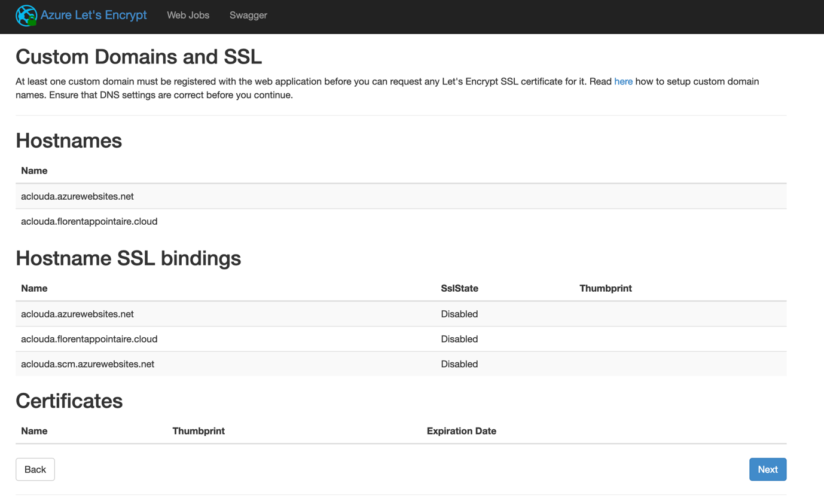Click aclouda.azurewebsites.net in SSL bindings table
Screen dimensions: 824x504
click(77, 314)
